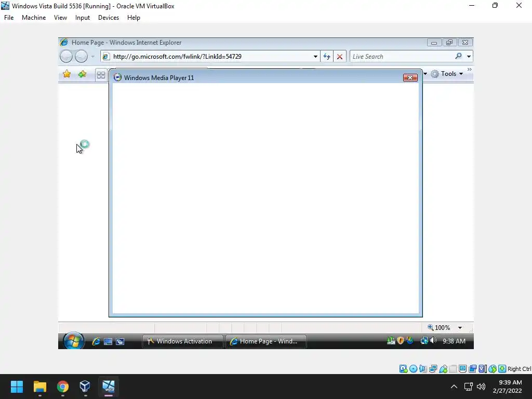Click the Vista network tray icon
532x399 pixels.
pyautogui.click(x=424, y=341)
